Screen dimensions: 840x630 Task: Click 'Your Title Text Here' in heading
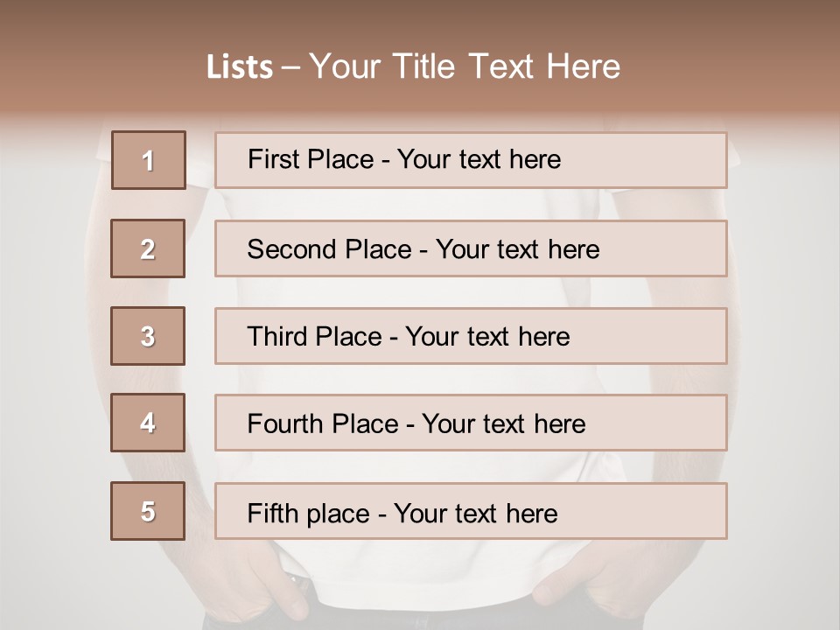click(x=465, y=67)
